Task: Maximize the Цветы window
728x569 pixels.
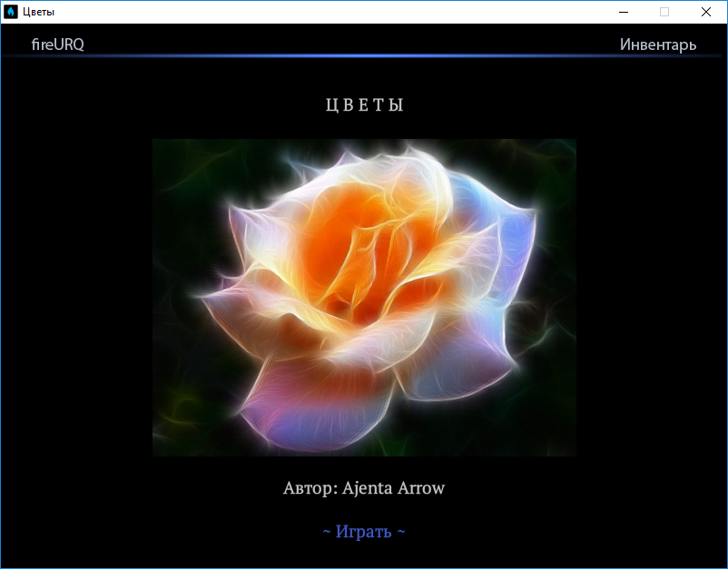Action: coord(664,12)
